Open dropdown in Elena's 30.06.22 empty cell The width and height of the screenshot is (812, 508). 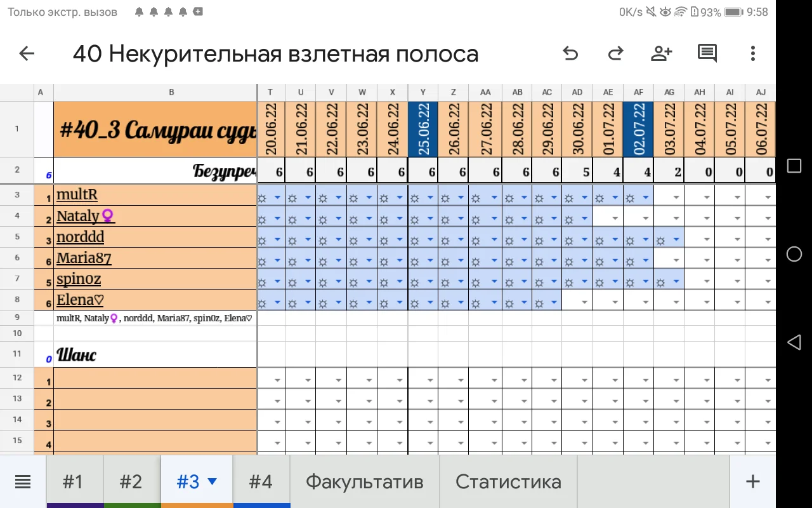coord(584,302)
